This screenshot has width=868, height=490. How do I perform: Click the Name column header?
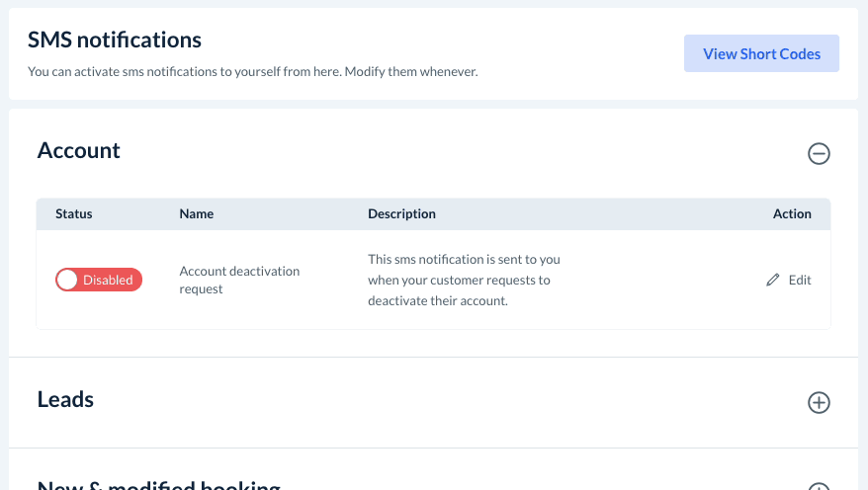[x=197, y=214]
